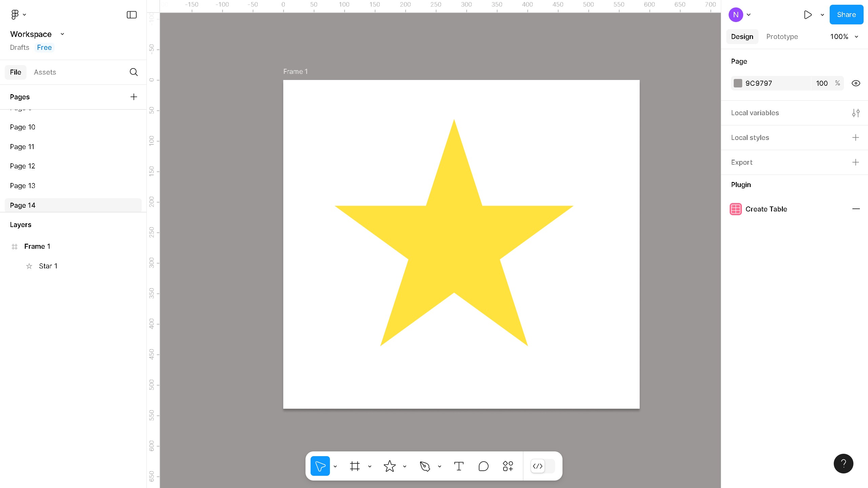Switch to the Assets tab
The image size is (868, 488).
tap(45, 72)
